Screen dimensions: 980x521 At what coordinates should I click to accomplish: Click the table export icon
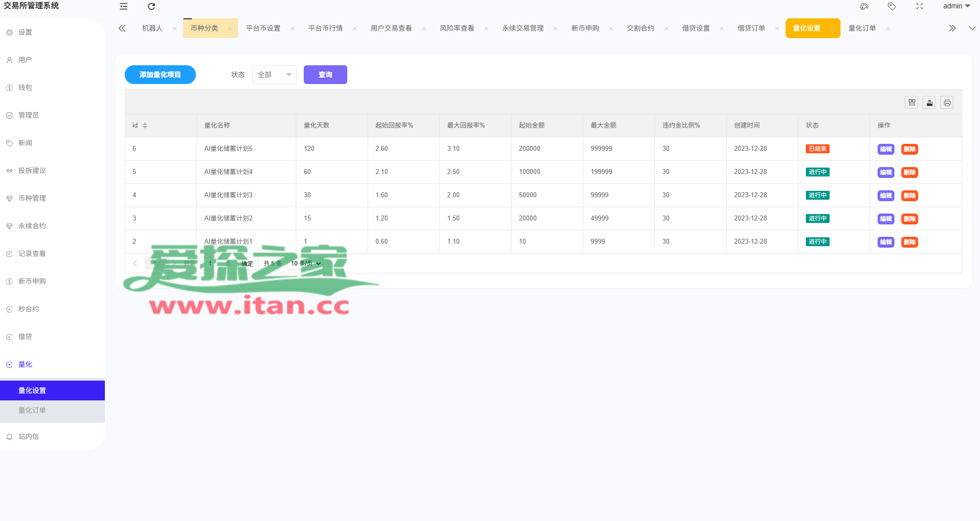(x=930, y=103)
